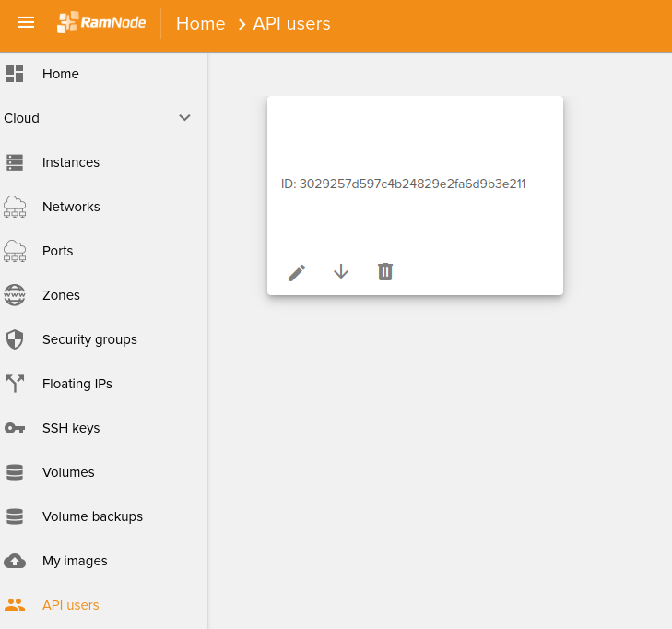
Task: Click the Zones www globe icon
Action: (x=15, y=295)
